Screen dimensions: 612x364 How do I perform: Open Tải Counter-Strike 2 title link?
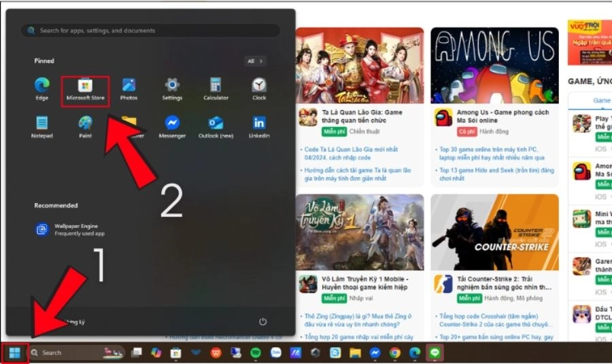504,283
